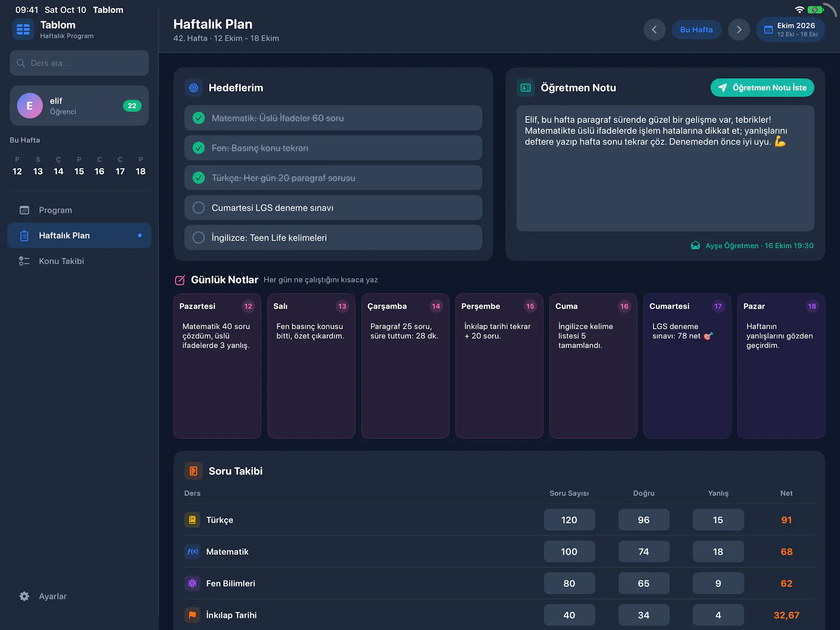Edit Türkçe Soru Sayısı value 120
This screenshot has width=840, height=630.
coord(569,520)
